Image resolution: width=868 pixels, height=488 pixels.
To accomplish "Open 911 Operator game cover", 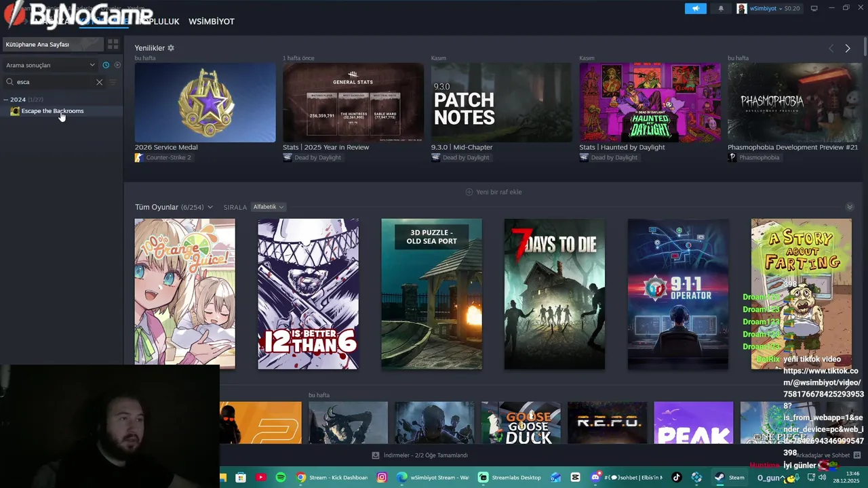I will pos(678,293).
